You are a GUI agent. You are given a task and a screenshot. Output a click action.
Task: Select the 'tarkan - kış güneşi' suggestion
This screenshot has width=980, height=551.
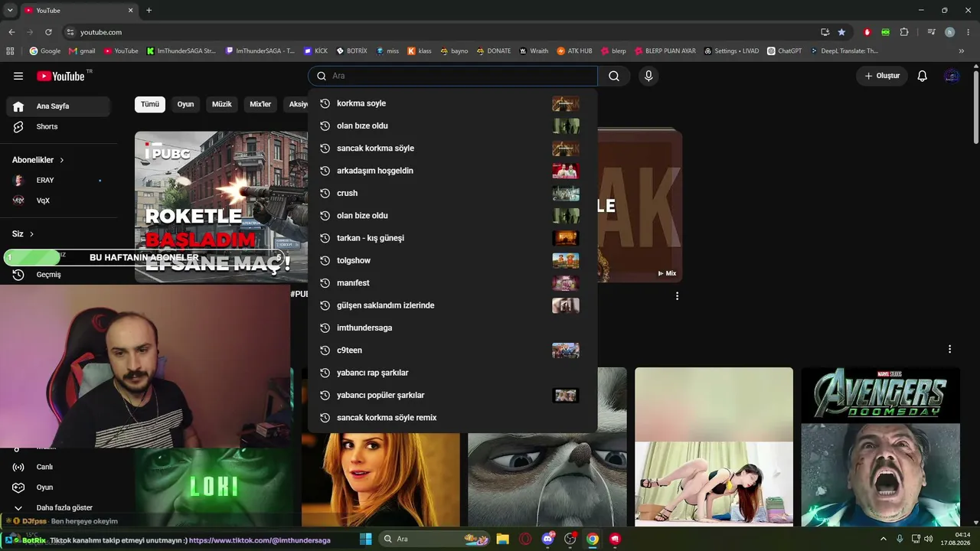(x=452, y=238)
